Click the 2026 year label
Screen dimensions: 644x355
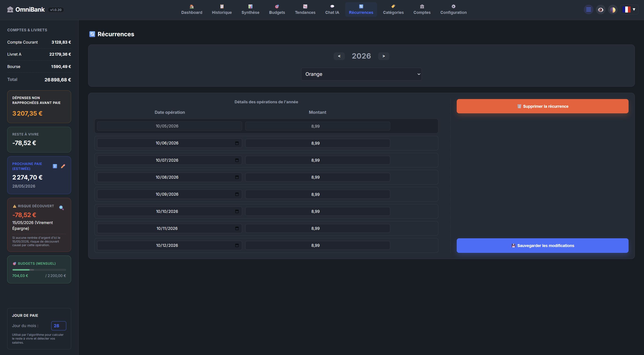(x=361, y=56)
